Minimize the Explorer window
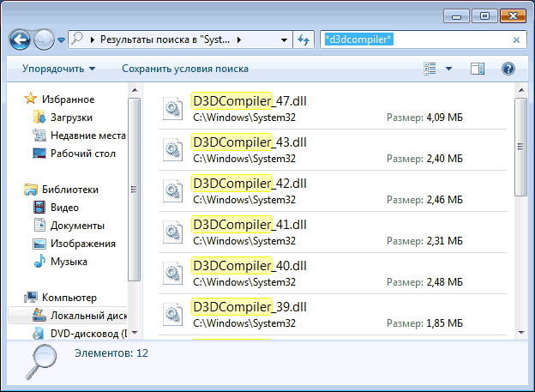 pyautogui.click(x=456, y=16)
